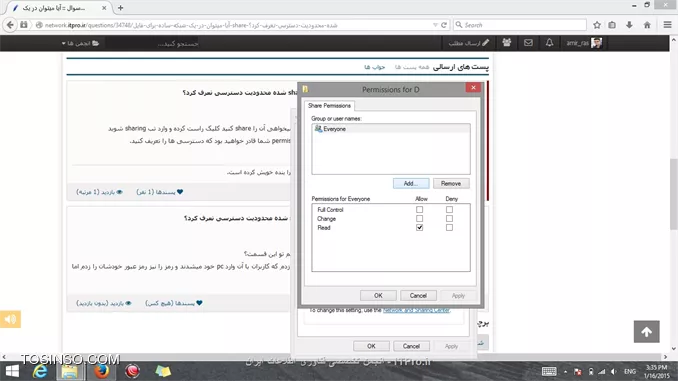Open the all-posts tab link in posts header
This screenshot has height=381, width=678.
coord(412,67)
